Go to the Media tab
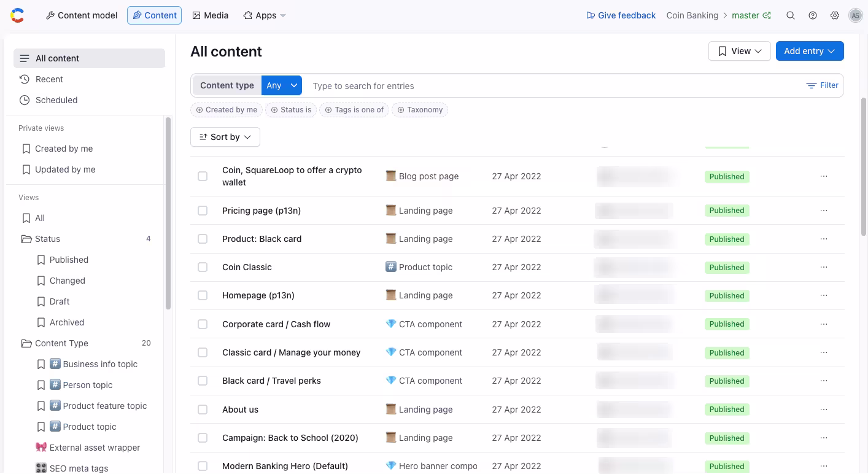Screen dimensions: 868x474 pyautogui.click(x=211, y=15)
